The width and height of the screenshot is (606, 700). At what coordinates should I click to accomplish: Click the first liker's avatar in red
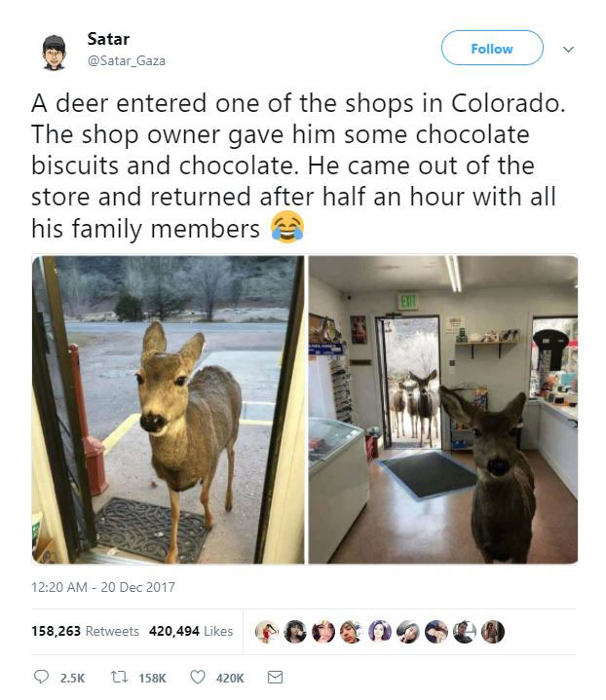267,632
